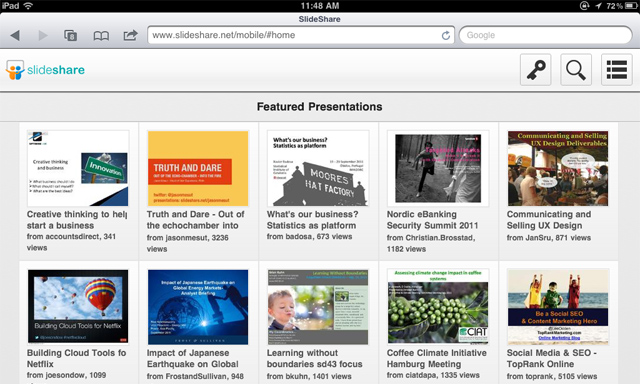Tap the battery indicator icon
640x384 pixels.
[x=631, y=6]
